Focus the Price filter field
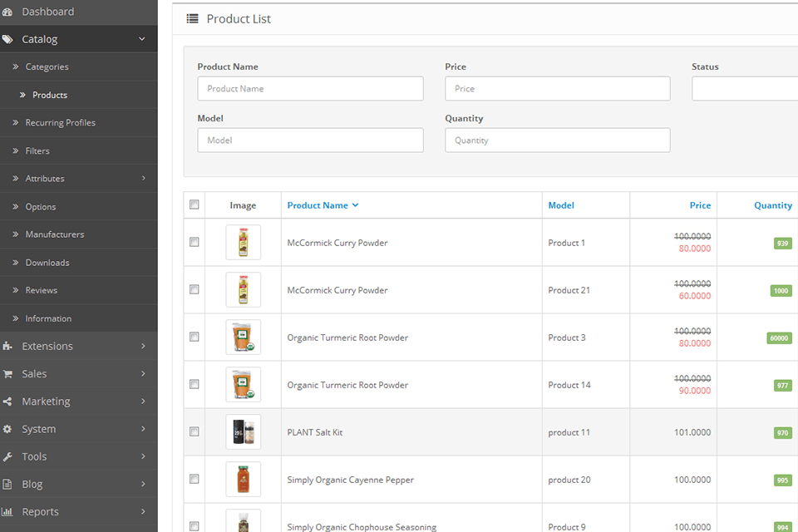Image resolution: width=798 pixels, height=532 pixels. click(x=557, y=89)
